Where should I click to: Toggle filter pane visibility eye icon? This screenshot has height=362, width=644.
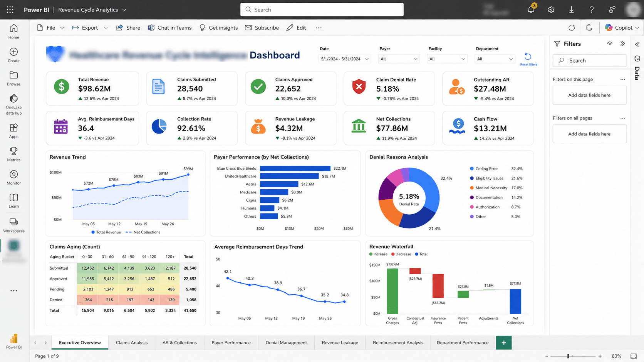(610, 43)
